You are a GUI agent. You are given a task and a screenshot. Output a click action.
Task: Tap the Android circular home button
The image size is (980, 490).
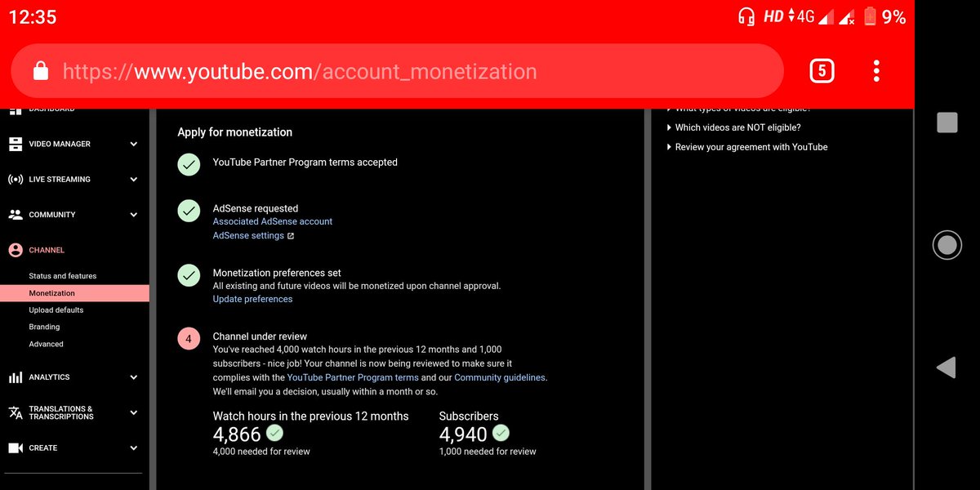(x=947, y=245)
